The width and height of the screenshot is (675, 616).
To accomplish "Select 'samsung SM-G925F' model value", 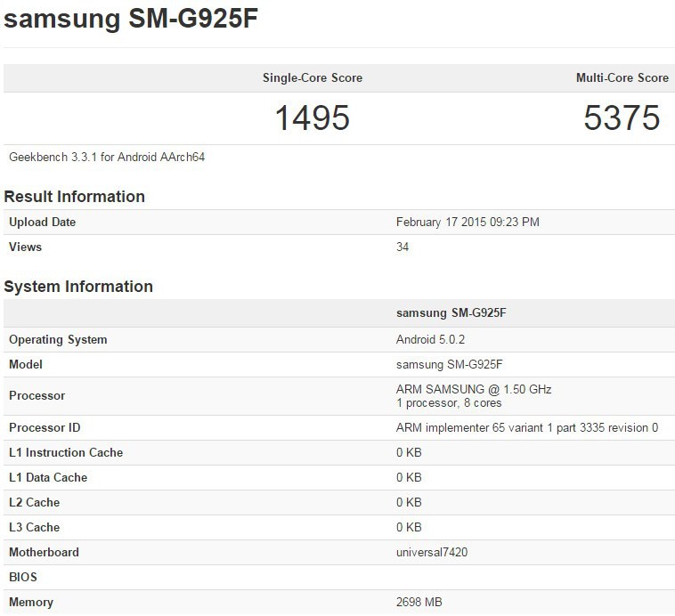I will click(x=450, y=365).
